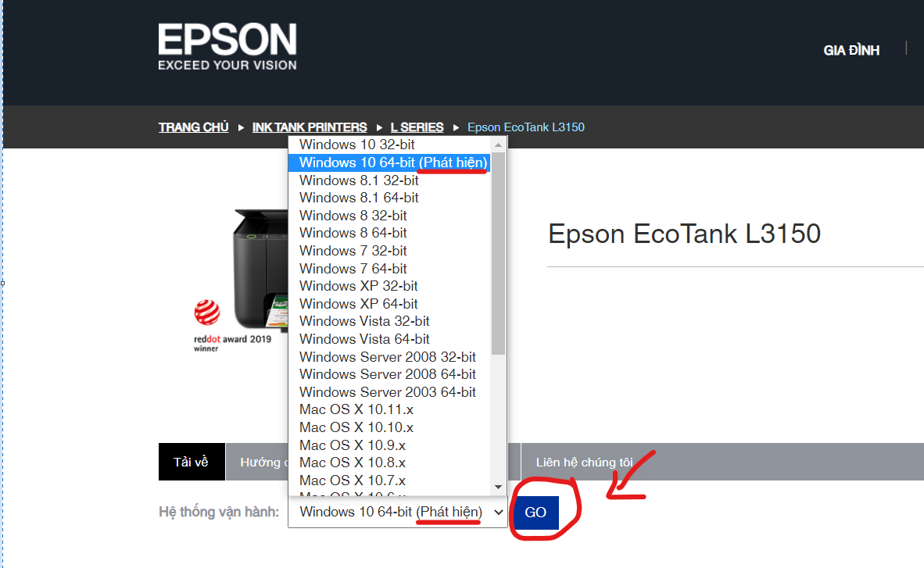Choose Windows Vista 64-bit entry

(x=364, y=339)
